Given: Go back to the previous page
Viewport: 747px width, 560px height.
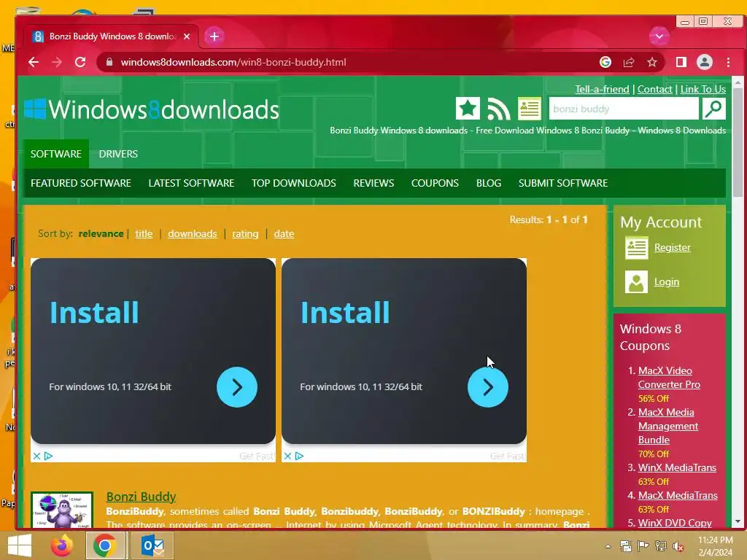Looking at the screenshot, I should 34,63.
